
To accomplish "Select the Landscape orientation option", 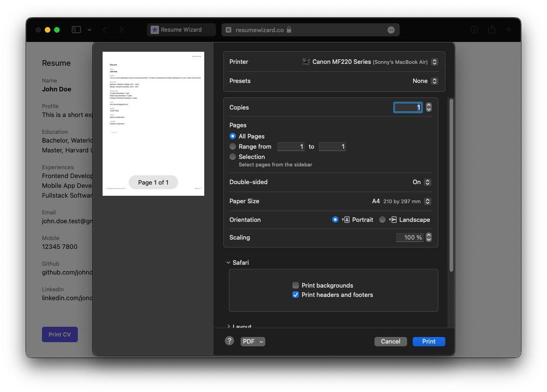I will point(382,220).
